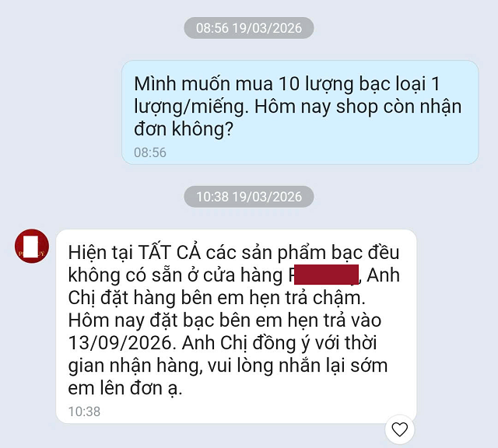Click "lượng/miếng" in the blue bubble
The height and width of the screenshot is (448, 498).
pos(191,107)
